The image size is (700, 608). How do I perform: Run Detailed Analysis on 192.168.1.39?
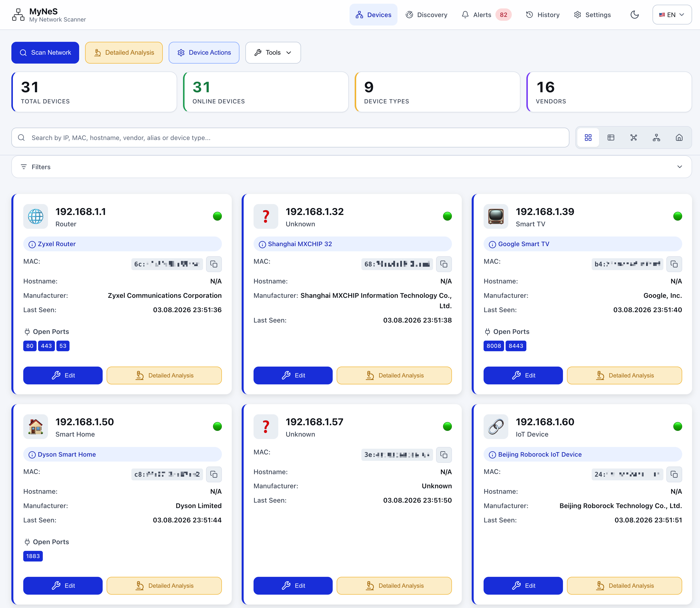click(624, 375)
